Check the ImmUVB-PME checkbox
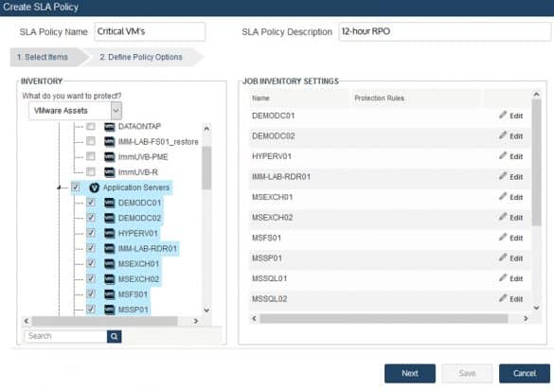554x392 pixels. 91,156
